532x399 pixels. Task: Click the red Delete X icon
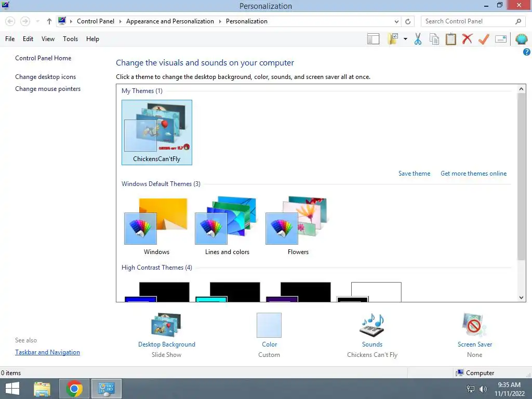467,38
